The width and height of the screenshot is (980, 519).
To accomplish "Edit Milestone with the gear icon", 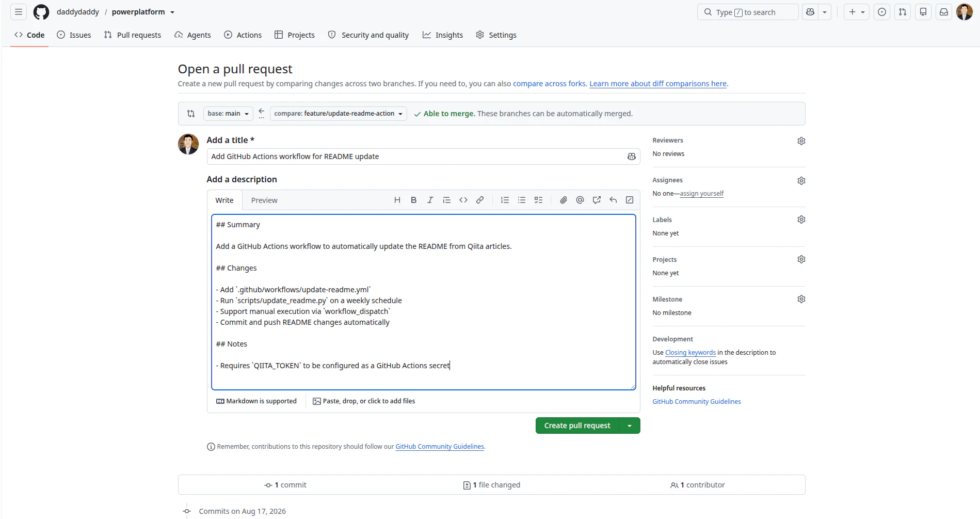I will click(801, 299).
